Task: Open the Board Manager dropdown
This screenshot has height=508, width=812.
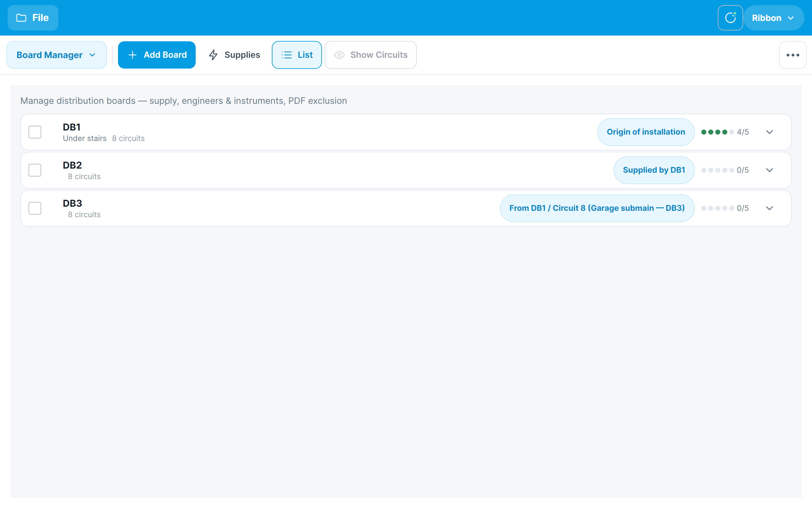Action: (57, 55)
